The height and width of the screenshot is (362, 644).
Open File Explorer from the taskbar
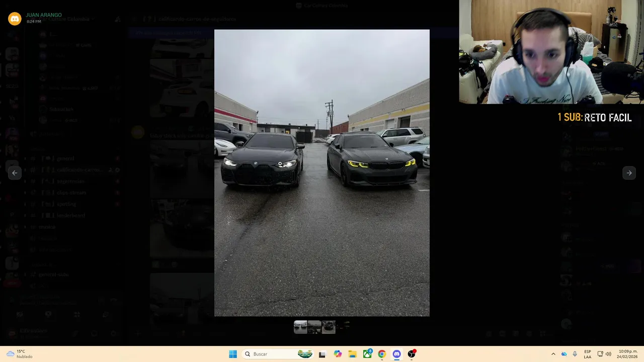(x=352, y=354)
